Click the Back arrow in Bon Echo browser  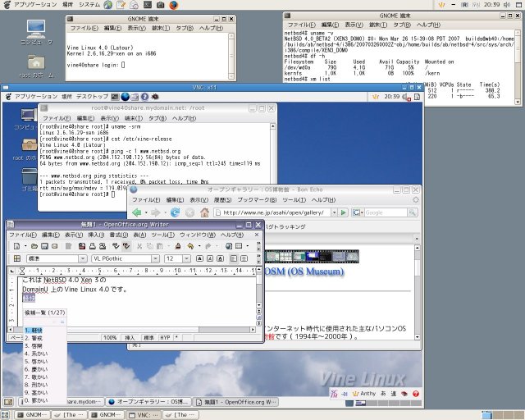137,212
